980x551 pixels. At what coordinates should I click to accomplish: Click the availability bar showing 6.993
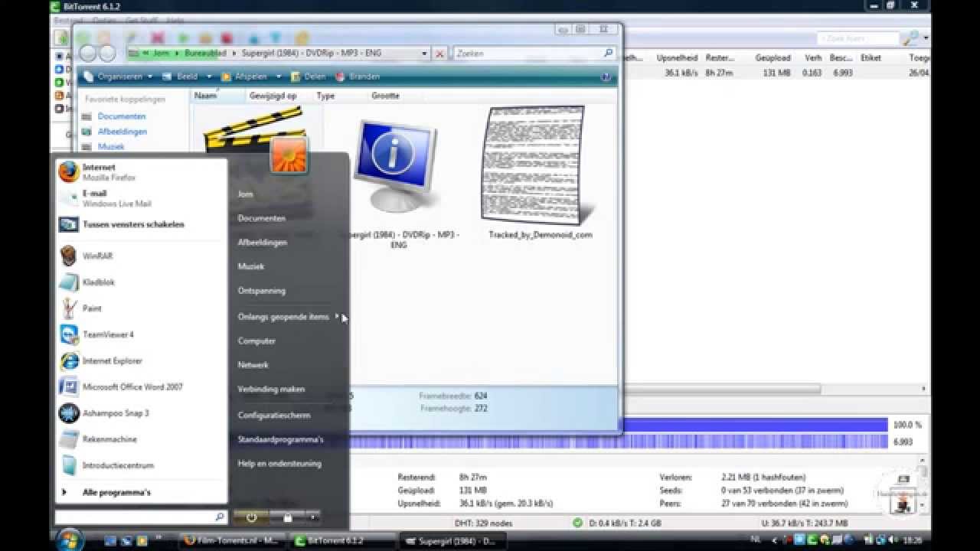754,442
